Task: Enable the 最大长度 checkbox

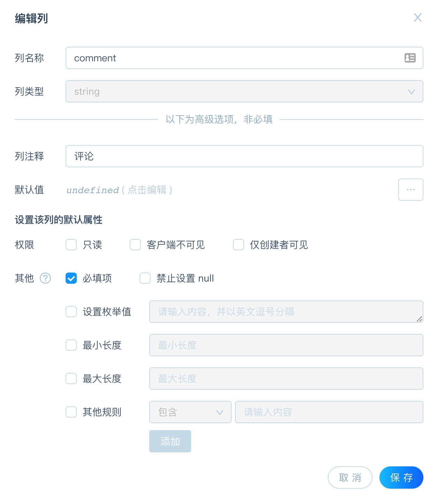Action: coord(71,379)
